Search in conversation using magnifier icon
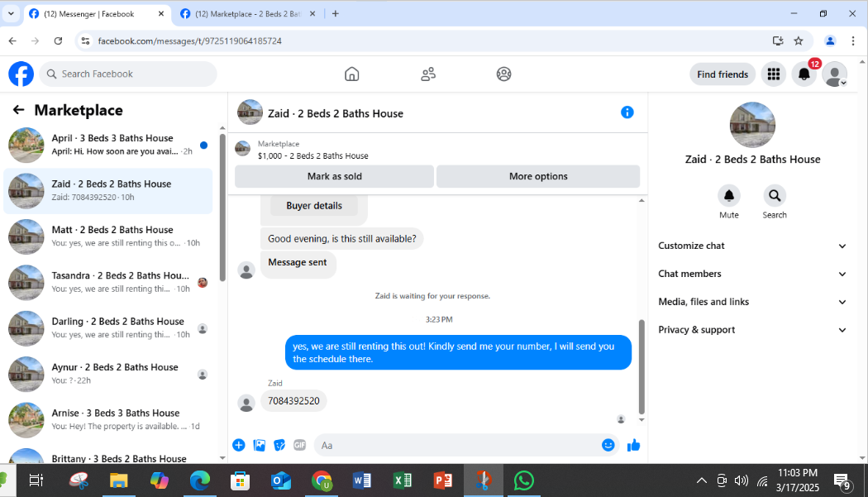The width and height of the screenshot is (868, 497). tap(775, 196)
